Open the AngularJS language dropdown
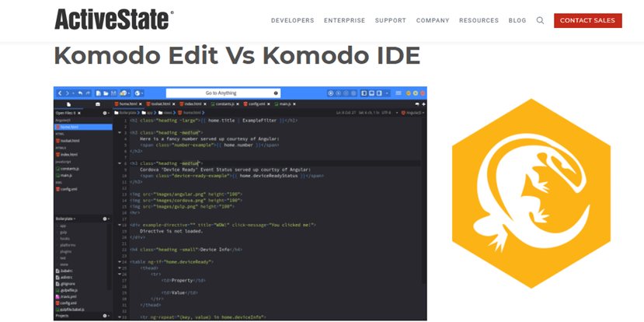Screen dimensions: 644x322 click(x=413, y=113)
